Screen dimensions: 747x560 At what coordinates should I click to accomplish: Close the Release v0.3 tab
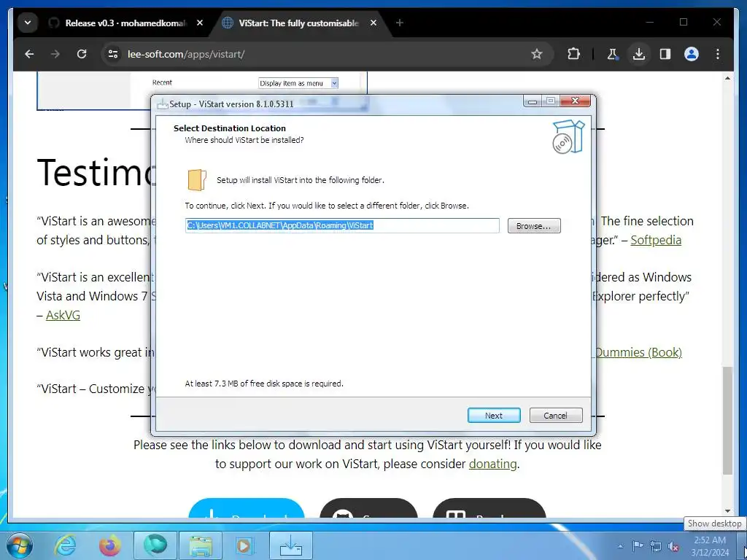coord(200,23)
